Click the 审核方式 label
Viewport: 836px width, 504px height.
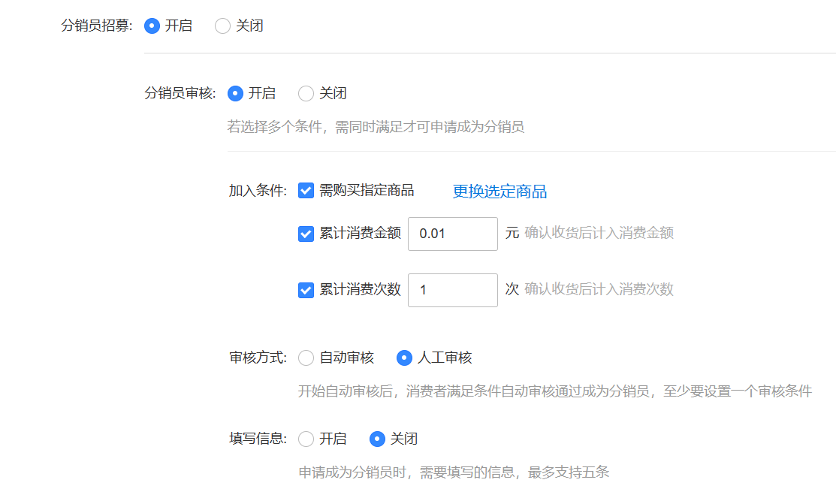point(258,358)
